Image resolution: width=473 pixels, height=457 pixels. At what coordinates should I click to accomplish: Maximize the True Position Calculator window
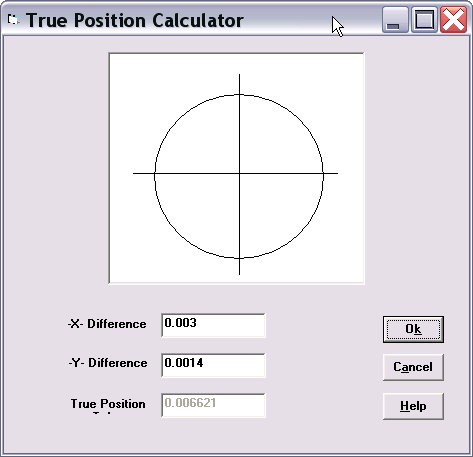(x=424, y=20)
